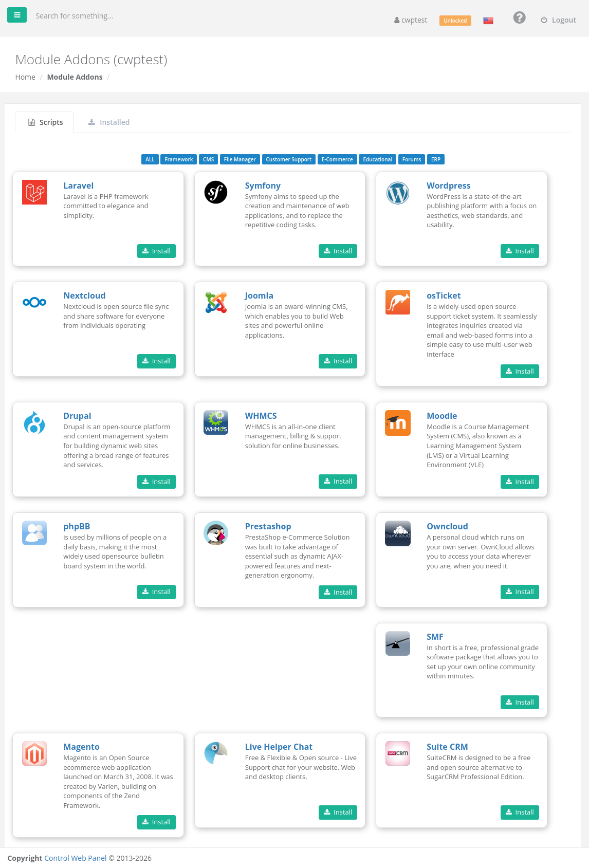Click the SMF logo icon
Screen dimensions: 589x868
[x=398, y=643]
